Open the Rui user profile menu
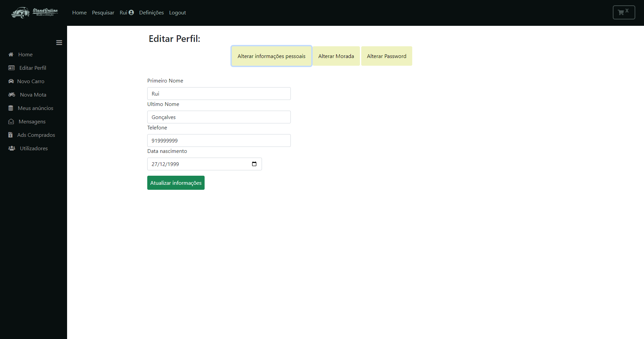This screenshot has height=339, width=644. [x=126, y=12]
